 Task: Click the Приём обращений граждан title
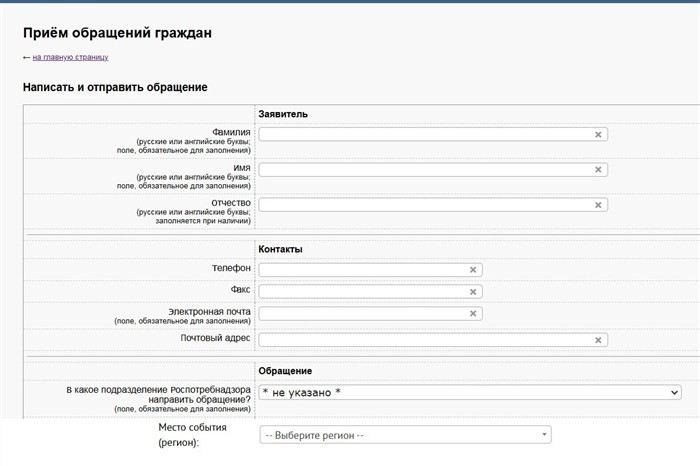[x=117, y=33]
